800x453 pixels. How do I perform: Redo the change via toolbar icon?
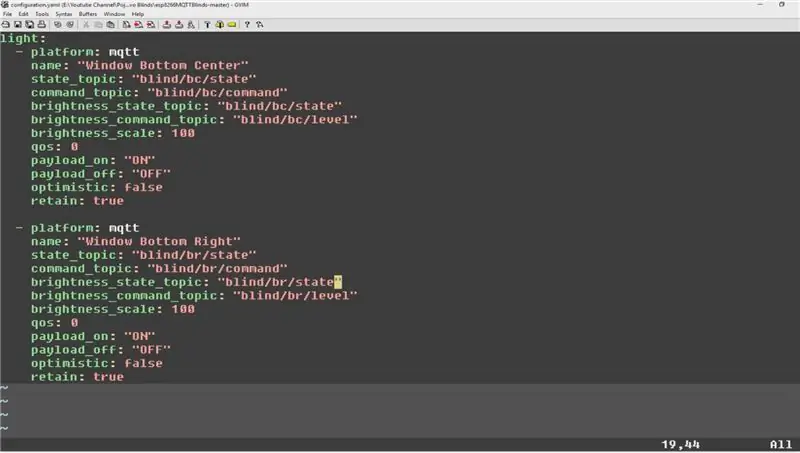pos(70,24)
